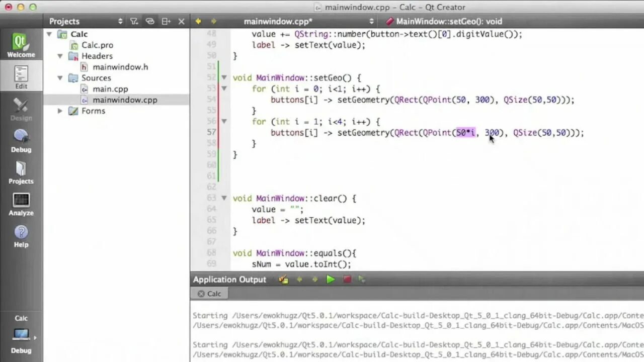Screen dimensions: 644x362
Task: Expand the Forms folder
Action: [60, 111]
